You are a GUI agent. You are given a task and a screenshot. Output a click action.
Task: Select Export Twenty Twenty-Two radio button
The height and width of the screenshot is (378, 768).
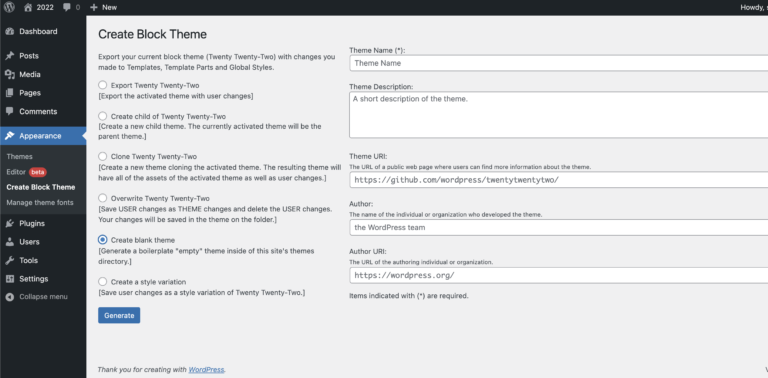pyautogui.click(x=102, y=85)
